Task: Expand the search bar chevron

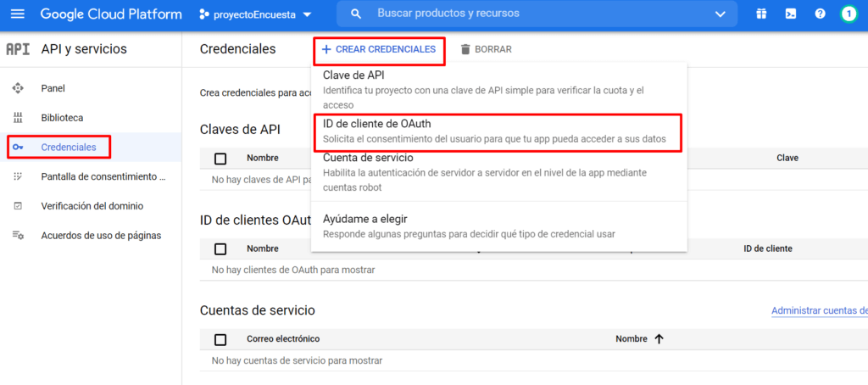Action: pos(720,14)
